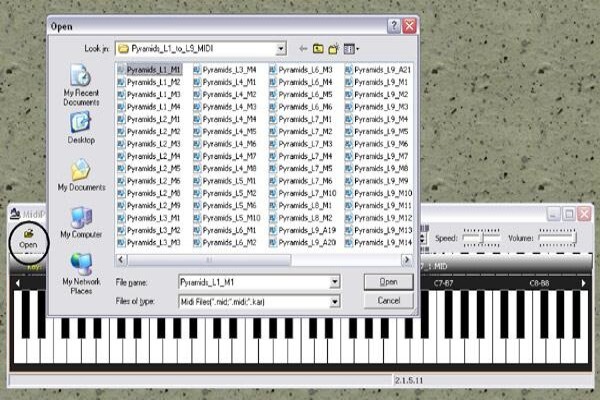The width and height of the screenshot is (600, 400).
Task: Go to Desktop in places bar
Action: (x=81, y=128)
